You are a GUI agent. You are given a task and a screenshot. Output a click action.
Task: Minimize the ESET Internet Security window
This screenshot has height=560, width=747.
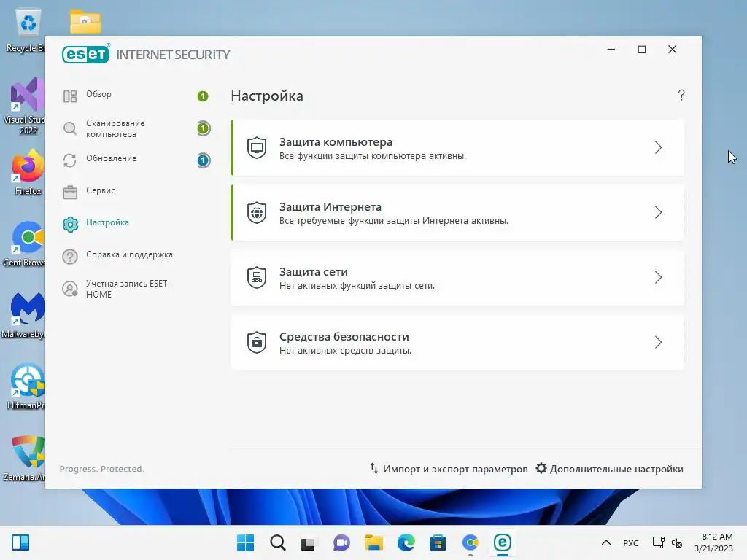pos(611,49)
